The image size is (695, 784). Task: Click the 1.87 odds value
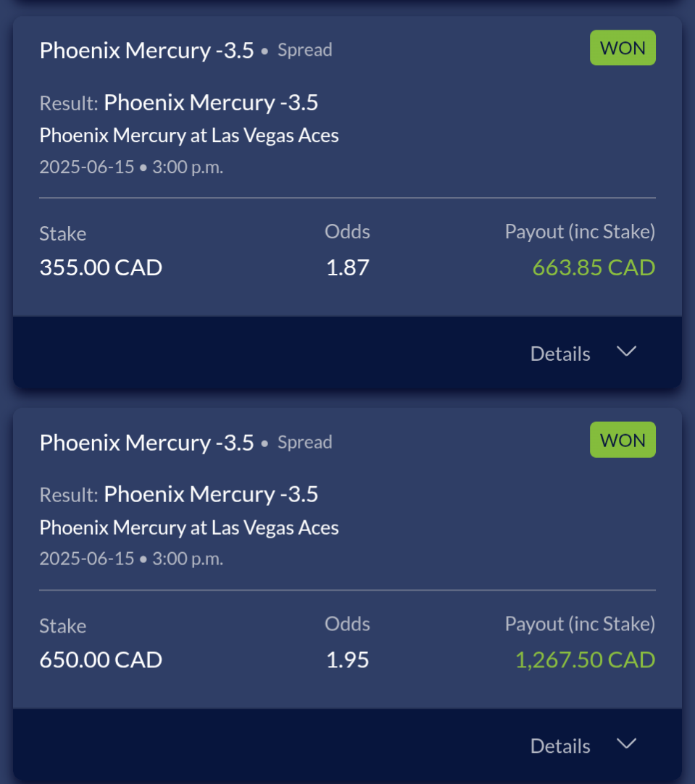pyautogui.click(x=348, y=267)
